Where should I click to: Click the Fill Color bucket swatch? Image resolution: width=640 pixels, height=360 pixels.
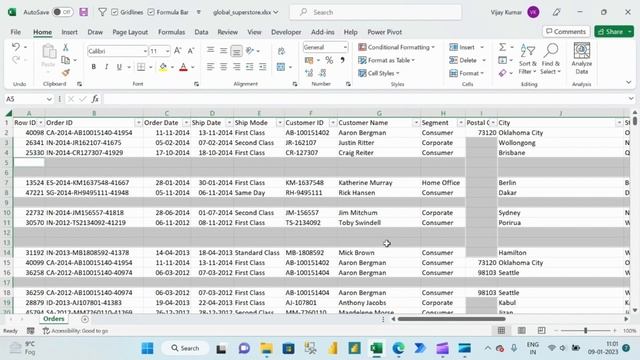coord(163,67)
